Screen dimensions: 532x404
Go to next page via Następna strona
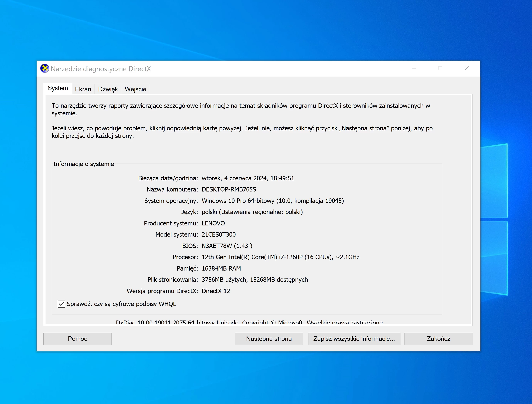(269, 339)
